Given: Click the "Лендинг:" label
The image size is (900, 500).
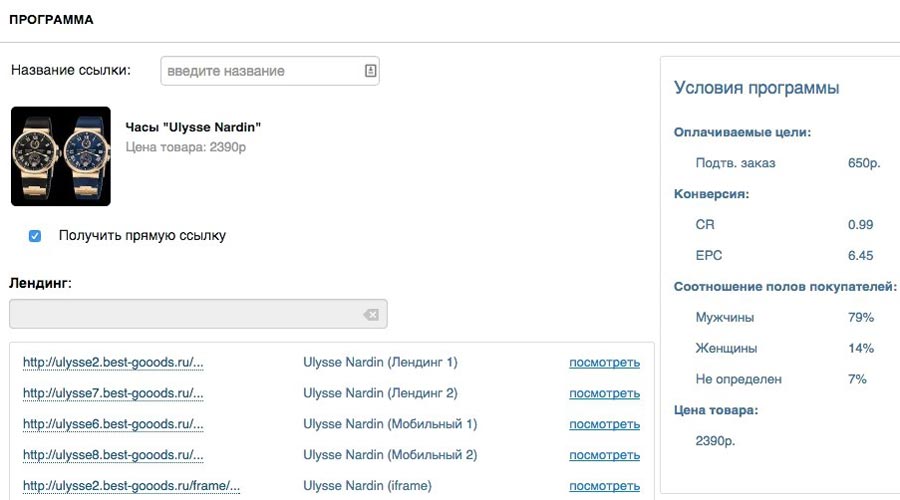Looking at the screenshot, I should pos(40,283).
